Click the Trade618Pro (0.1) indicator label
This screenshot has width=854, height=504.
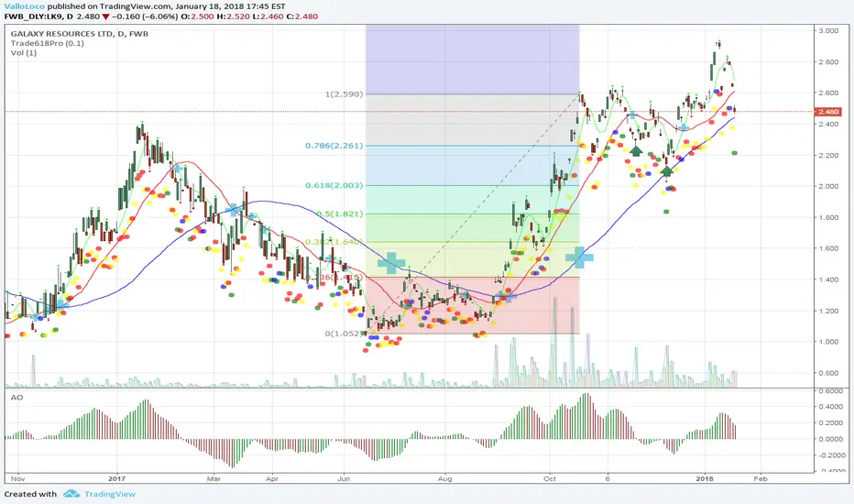click(x=48, y=43)
